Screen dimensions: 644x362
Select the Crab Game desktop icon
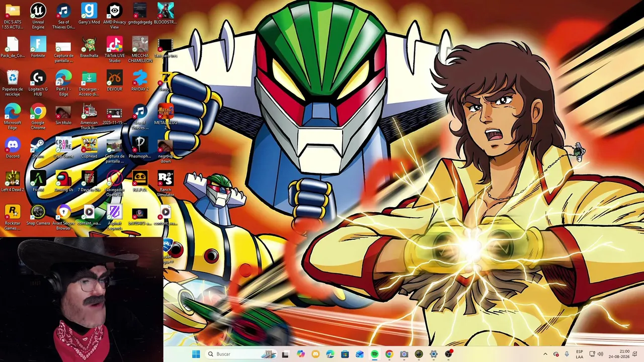point(63,148)
